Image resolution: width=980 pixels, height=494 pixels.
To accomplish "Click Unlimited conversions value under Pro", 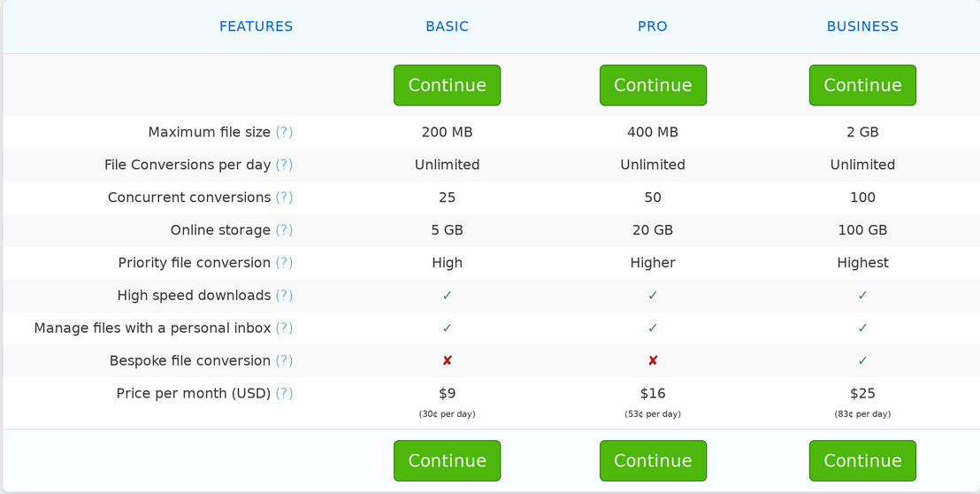I will click(653, 165).
